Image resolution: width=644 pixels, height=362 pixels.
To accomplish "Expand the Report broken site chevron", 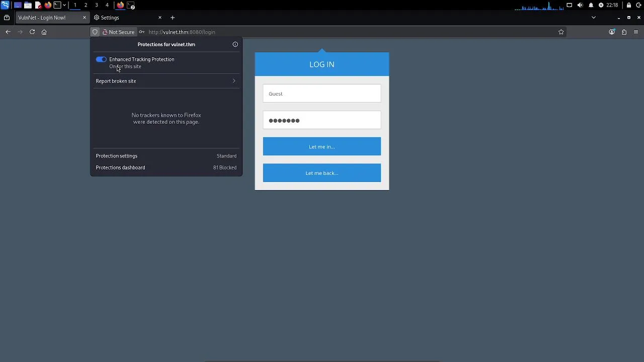I will [x=234, y=81].
